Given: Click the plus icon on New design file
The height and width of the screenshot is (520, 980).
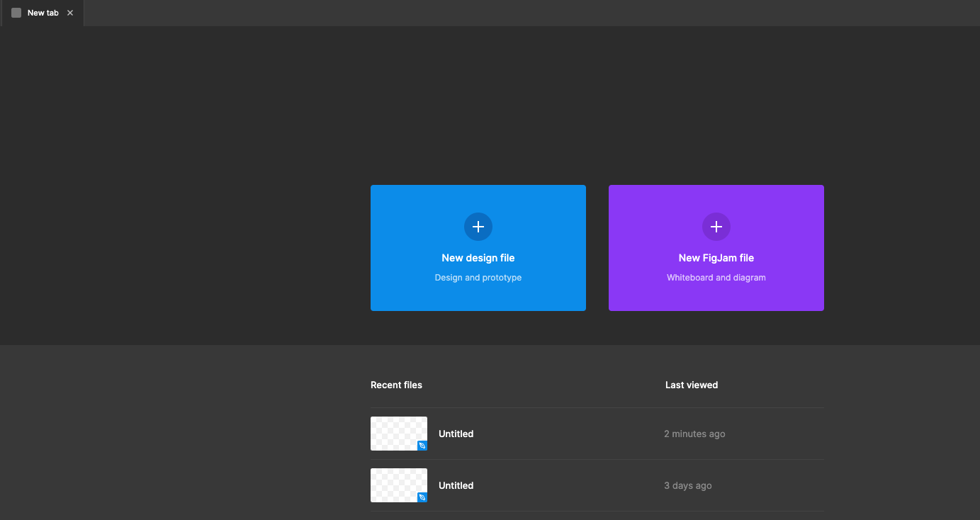Looking at the screenshot, I should pyautogui.click(x=478, y=227).
